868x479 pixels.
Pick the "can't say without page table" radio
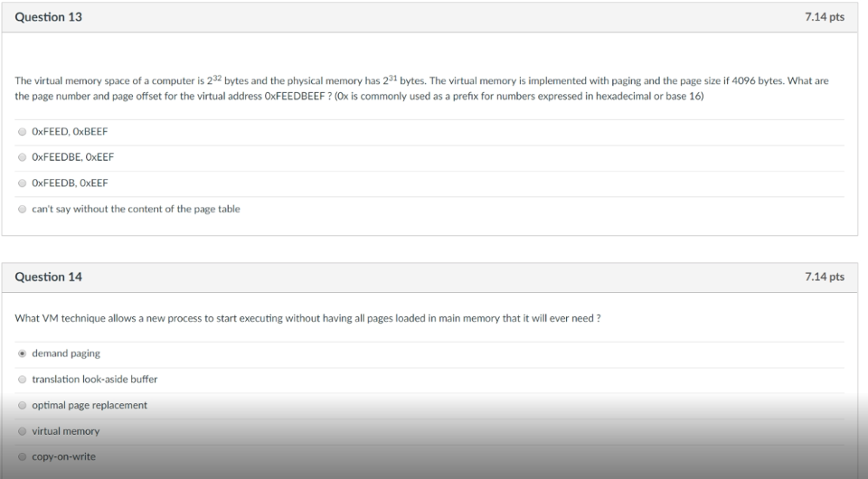[x=22, y=209]
